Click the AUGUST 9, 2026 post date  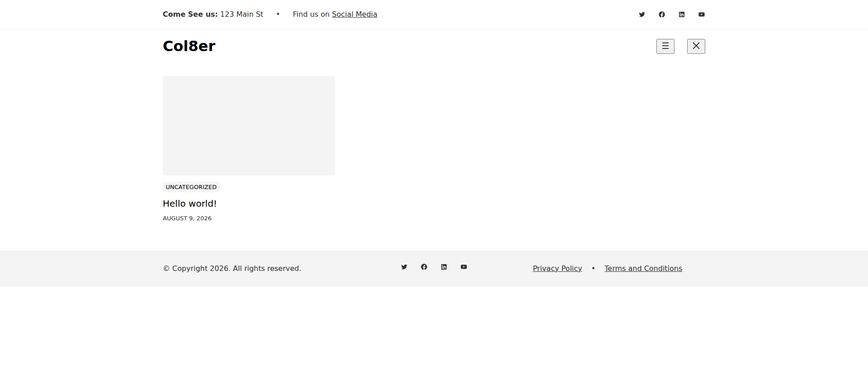(x=187, y=218)
